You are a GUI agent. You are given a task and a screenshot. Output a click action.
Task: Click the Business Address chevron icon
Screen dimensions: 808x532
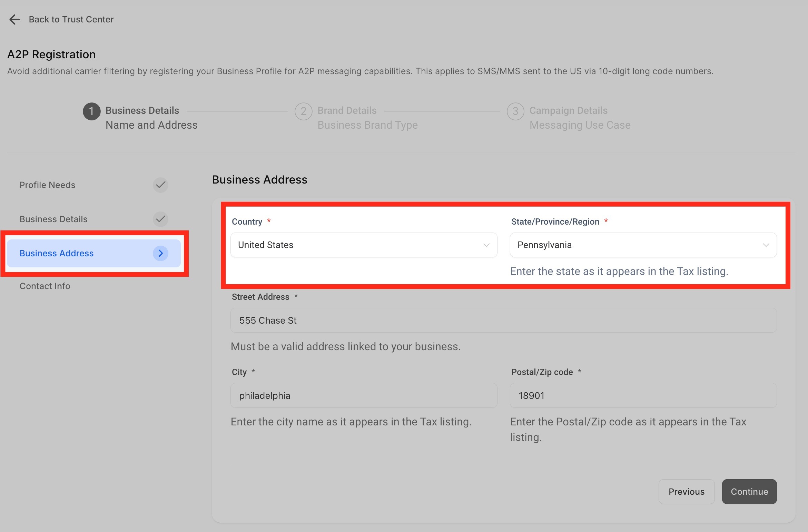(160, 253)
